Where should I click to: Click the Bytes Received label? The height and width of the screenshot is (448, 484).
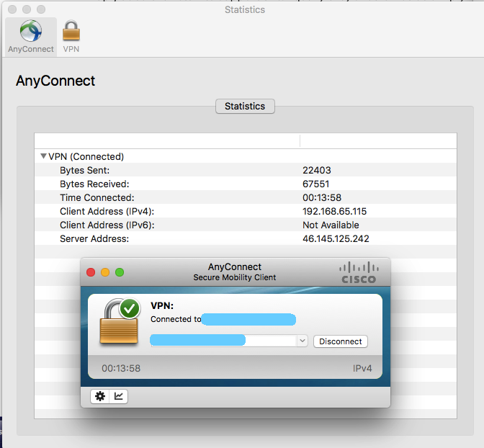pyautogui.click(x=94, y=184)
